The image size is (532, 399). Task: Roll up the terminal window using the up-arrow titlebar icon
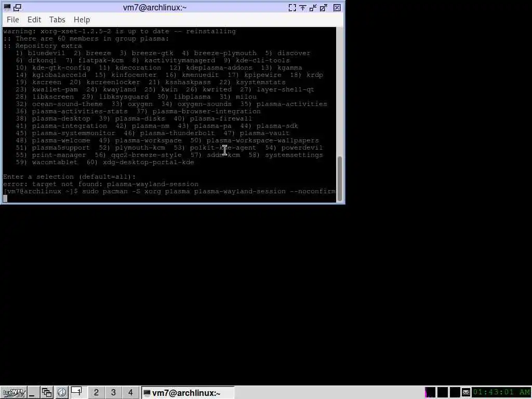point(303,8)
